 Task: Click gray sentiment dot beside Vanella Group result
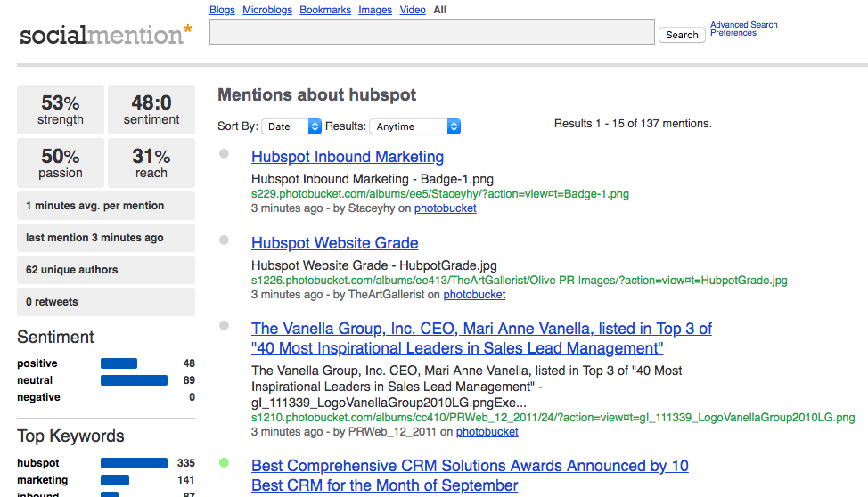pos(224,325)
